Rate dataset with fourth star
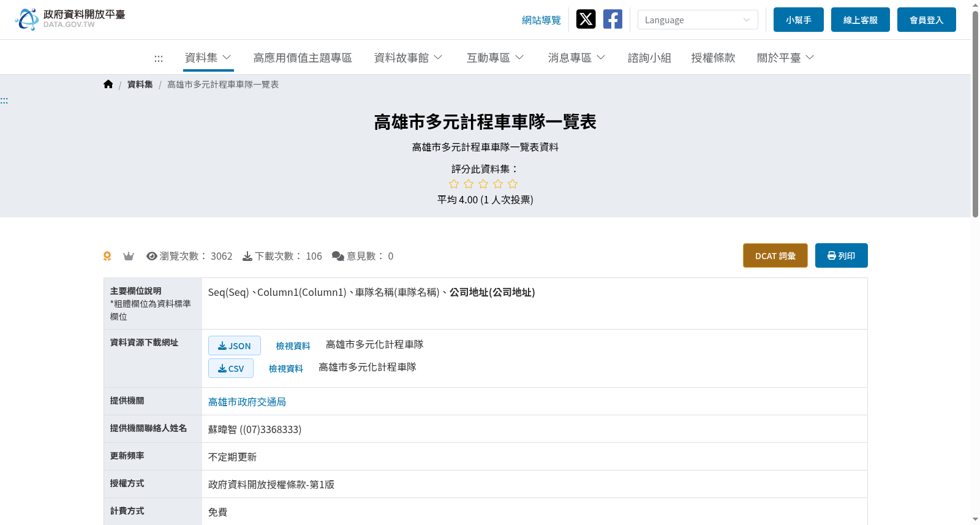Screen dimensions: 980x525 tap(498, 184)
